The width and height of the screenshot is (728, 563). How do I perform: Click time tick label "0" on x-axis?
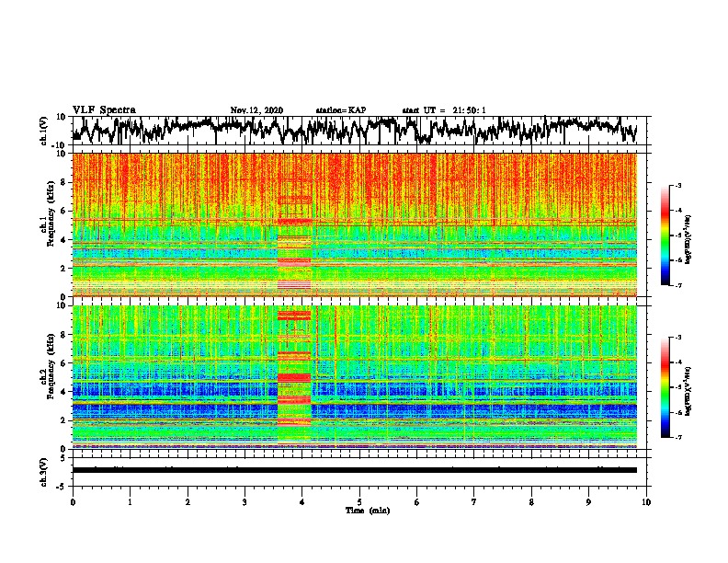[x=73, y=502]
